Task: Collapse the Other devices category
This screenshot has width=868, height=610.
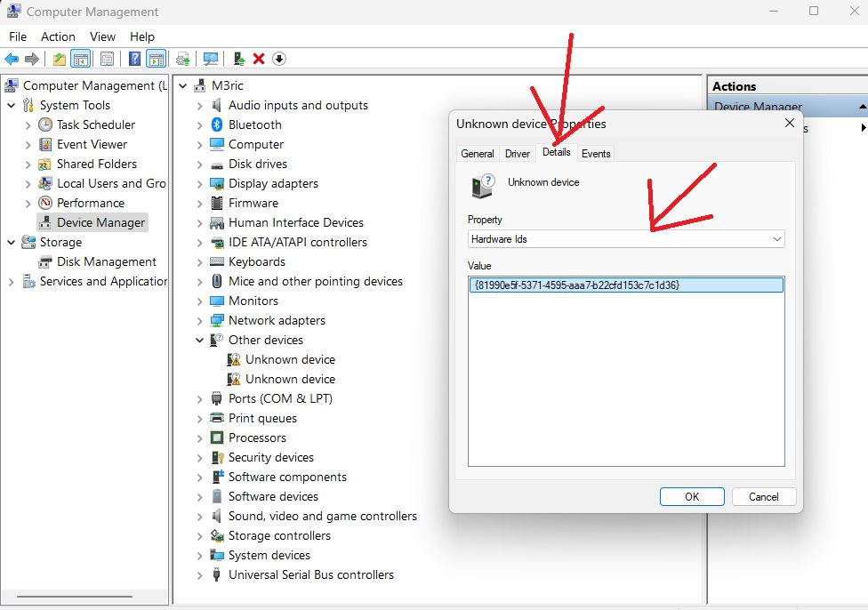Action: [x=200, y=340]
